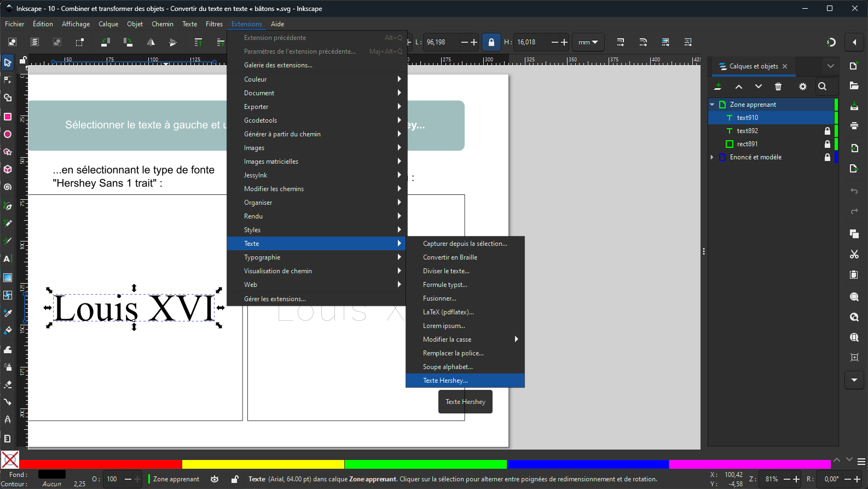Close the Calques et objets tab
Screen dimensions: 868x489
(x=785, y=66)
